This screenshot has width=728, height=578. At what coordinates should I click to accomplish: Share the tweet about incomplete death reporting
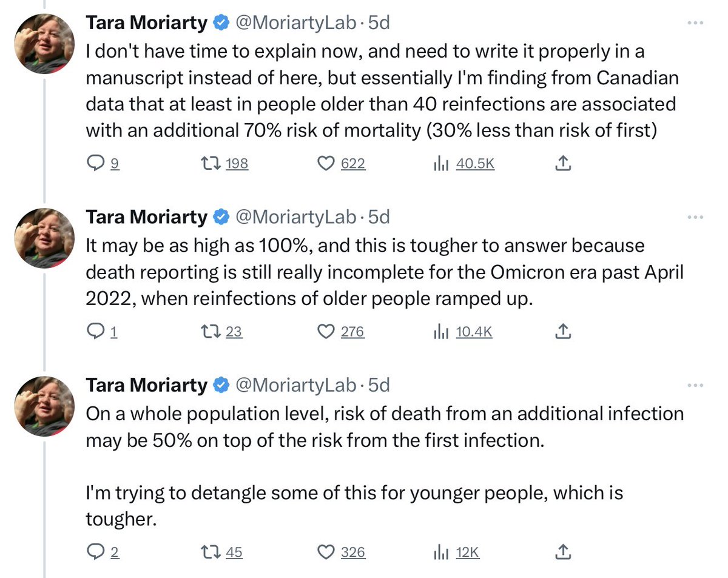[563, 331]
